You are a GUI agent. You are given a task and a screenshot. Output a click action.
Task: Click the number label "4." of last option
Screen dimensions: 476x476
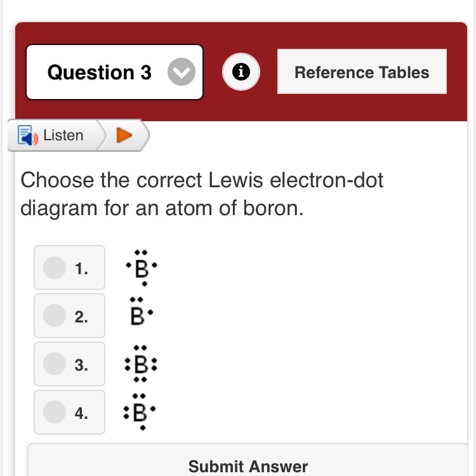coord(81,413)
